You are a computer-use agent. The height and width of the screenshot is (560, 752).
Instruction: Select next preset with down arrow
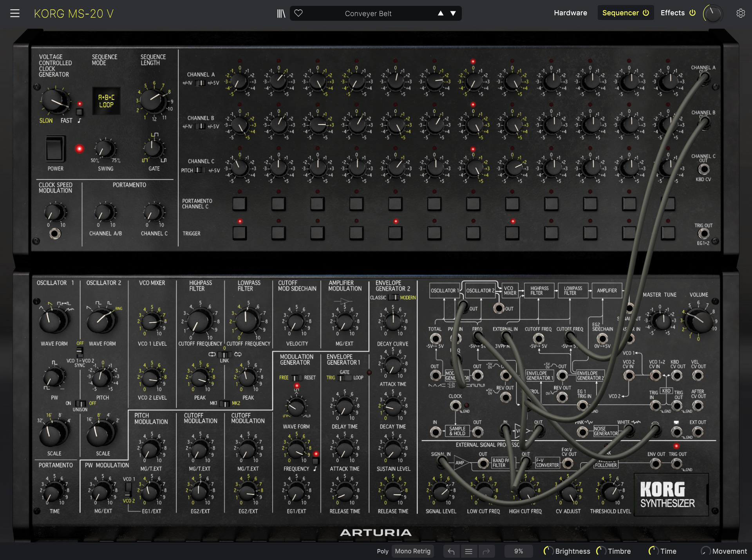[x=453, y=13]
